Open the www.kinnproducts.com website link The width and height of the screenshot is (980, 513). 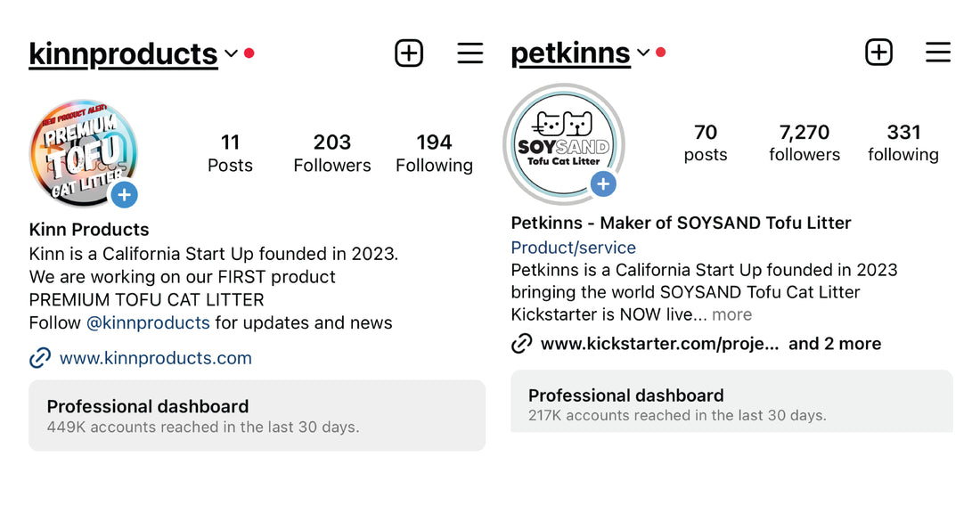tap(155, 358)
